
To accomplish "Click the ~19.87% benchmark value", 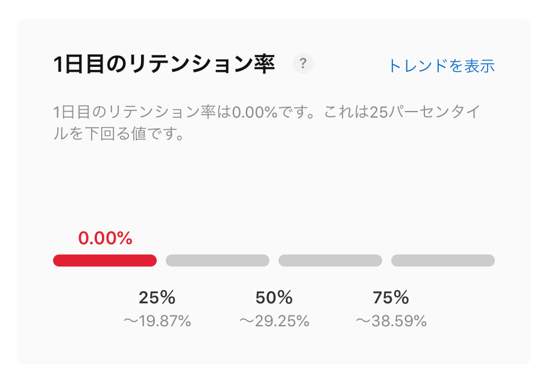I will [157, 321].
